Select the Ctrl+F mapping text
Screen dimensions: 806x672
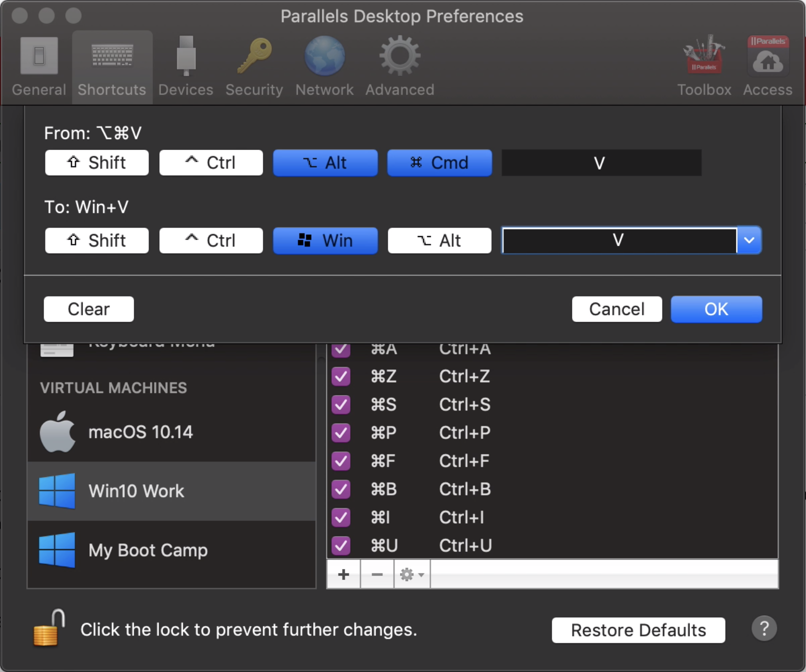point(464,460)
